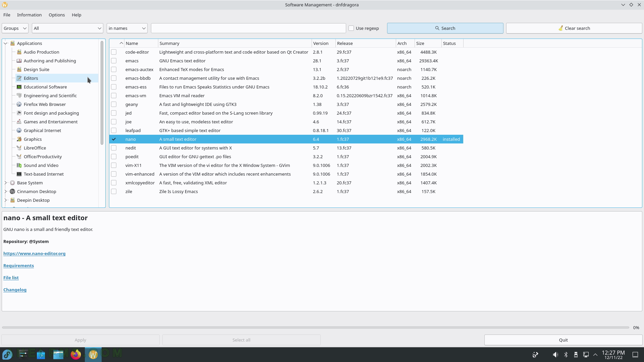This screenshot has height=362, width=644.
Task: Open the All filter dropdown
Action: [x=67, y=28]
